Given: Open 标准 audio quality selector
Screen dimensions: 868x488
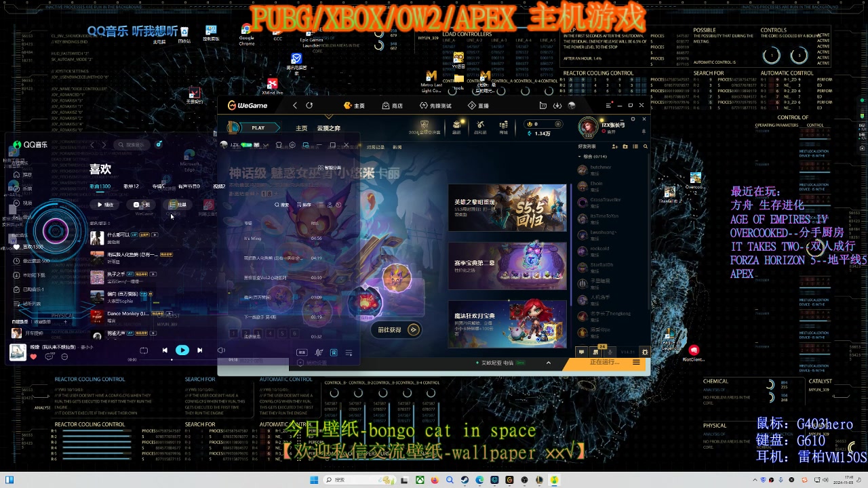Looking at the screenshot, I should (x=302, y=352).
